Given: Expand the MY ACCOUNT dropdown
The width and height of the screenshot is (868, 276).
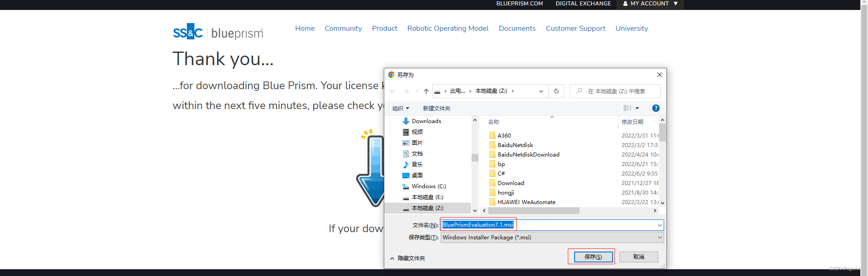Looking at the screenshot, I should [x=650, y=4].
